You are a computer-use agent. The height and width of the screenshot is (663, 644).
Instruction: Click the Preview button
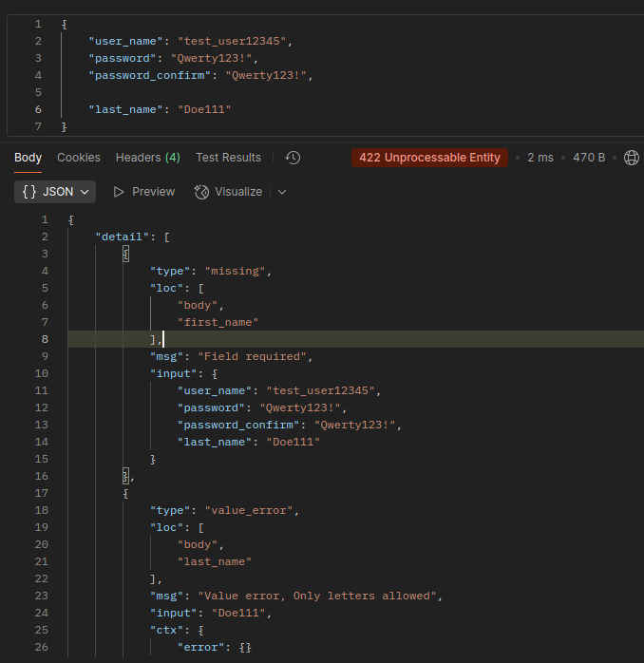144,192
